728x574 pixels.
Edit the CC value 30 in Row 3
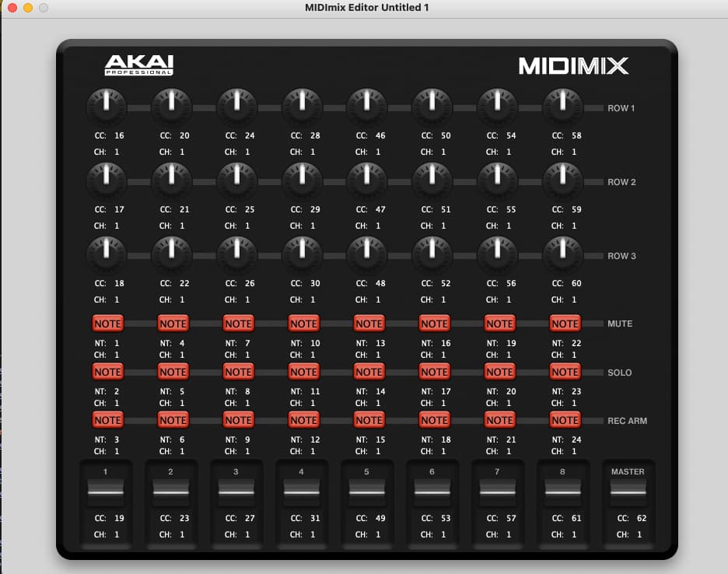(x=315, y=283)
